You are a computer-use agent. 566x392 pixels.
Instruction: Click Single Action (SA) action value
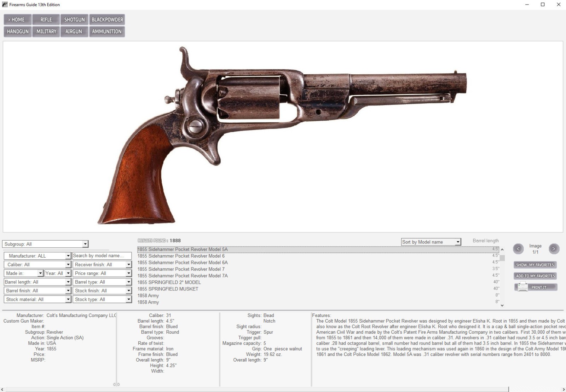65,338
